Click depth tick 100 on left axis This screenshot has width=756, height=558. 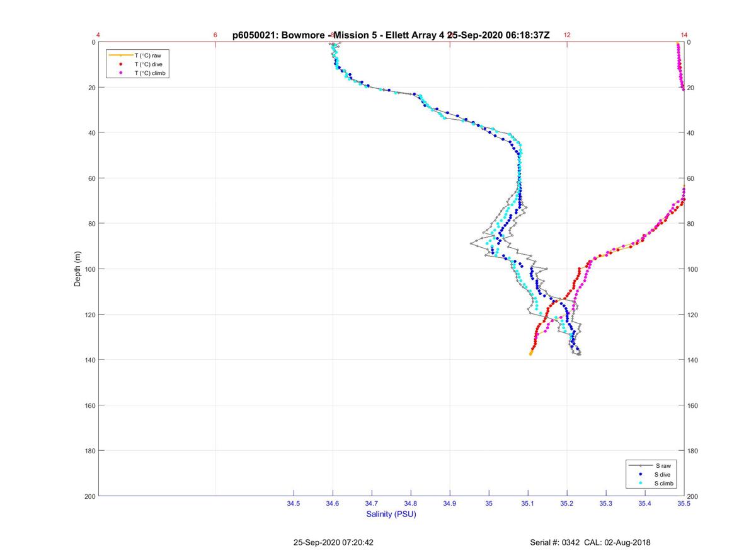(x=90, y=269)
